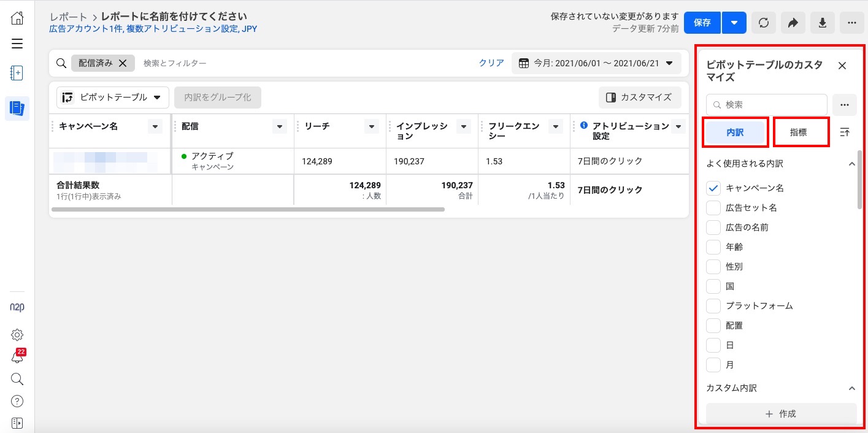The width and height of the screenshot is (868, 433).
Task: Collapse the よく使用される内訳 section
Action: [x=851, y=164]
